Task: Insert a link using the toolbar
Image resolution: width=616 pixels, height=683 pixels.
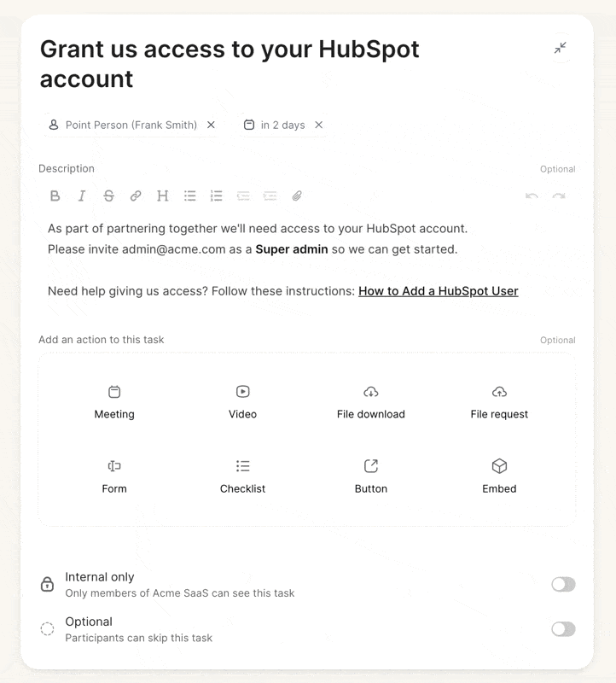Action: point(136,196)
